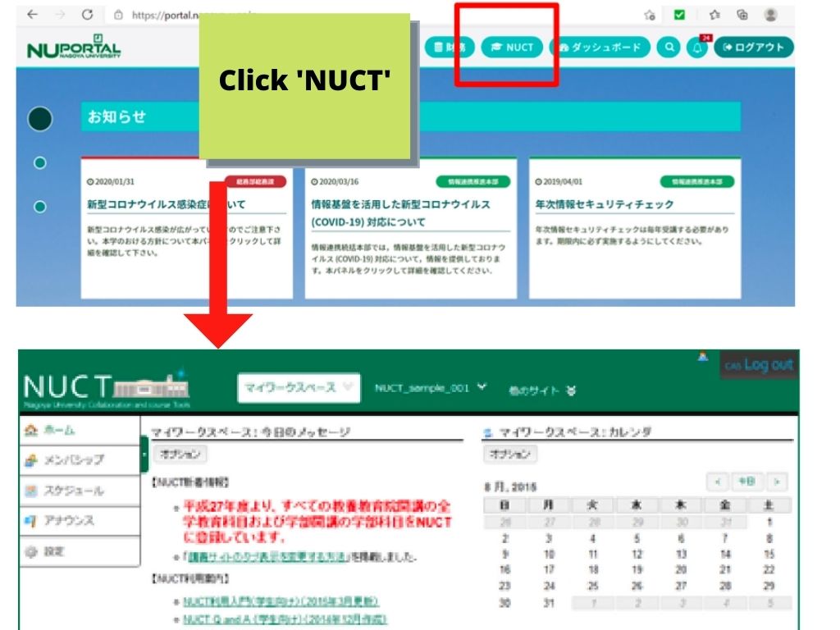This screenshot has width=840, height=630.
Task: Click the NUCT logo in green header
Action: click(x=107, y=389)
